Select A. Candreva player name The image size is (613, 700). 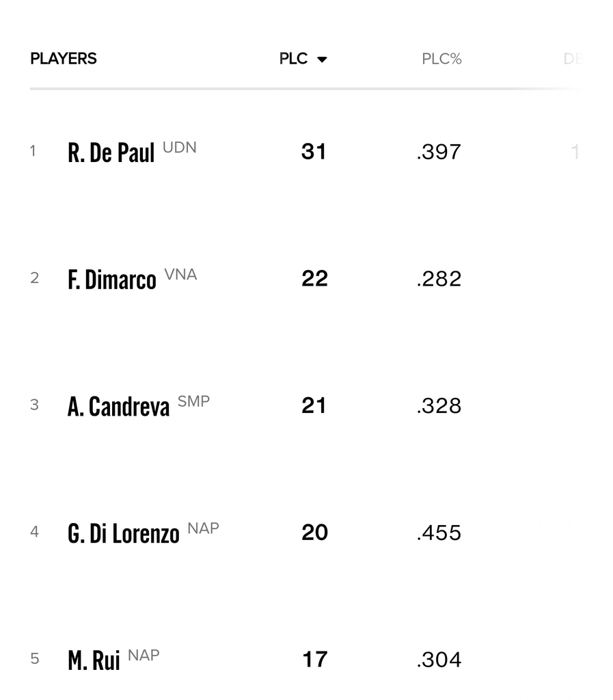[118, 407]
